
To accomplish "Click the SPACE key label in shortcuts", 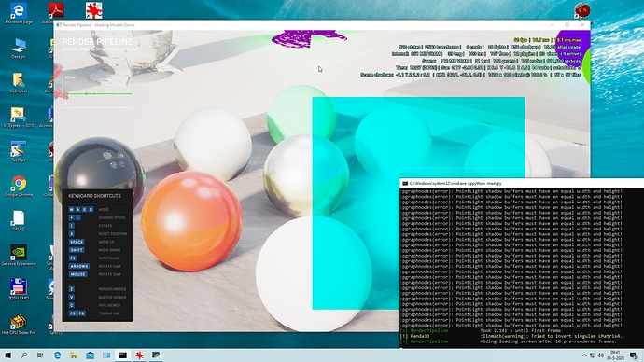I will tap(77, 242).
